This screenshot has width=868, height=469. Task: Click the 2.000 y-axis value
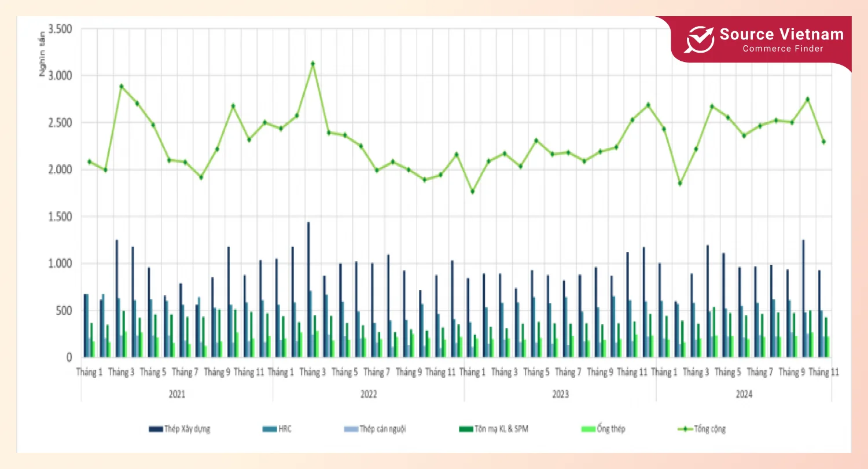point(60,170)
